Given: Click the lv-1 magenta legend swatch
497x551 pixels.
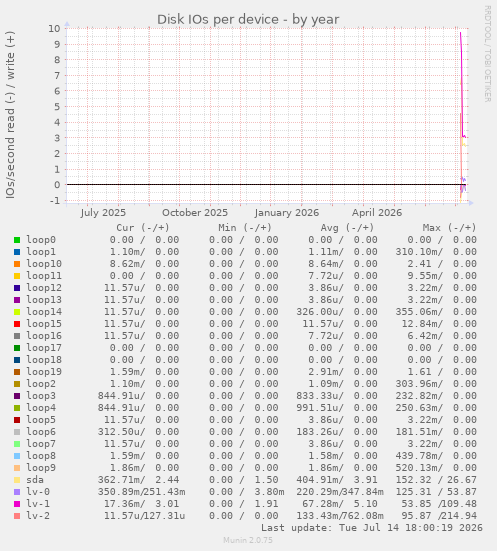Looking at the screenshot, I should pyautogui.click(x=17, y=504).
